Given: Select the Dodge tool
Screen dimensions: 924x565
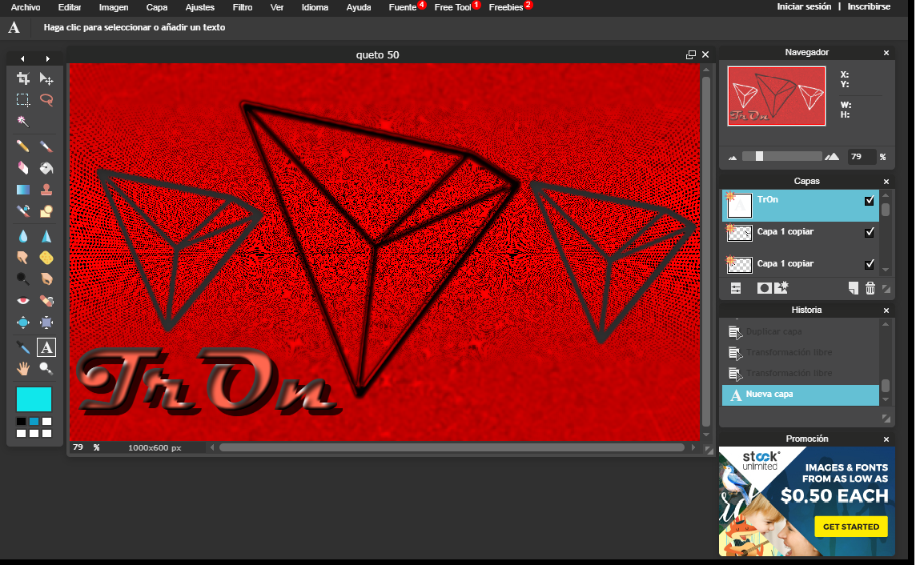Looking at the screenshot, I should (x=23, y=278).
